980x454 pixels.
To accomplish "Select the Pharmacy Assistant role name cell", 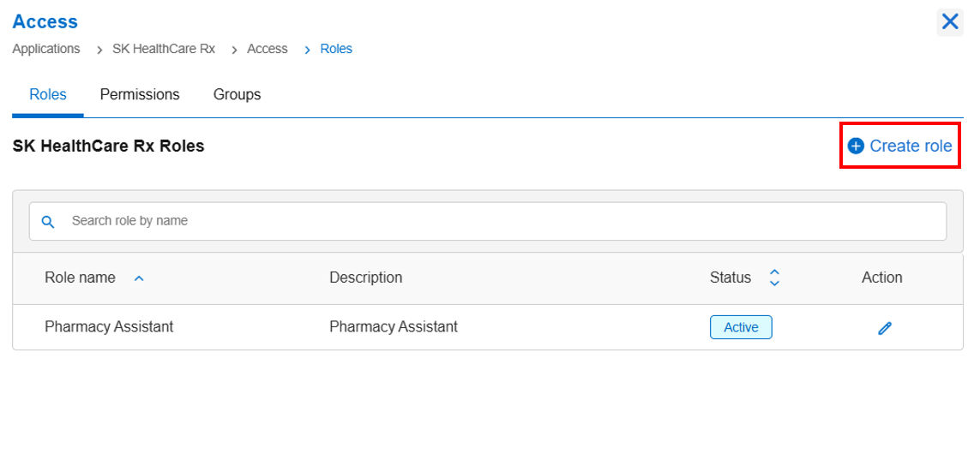I will coord(109,326).
